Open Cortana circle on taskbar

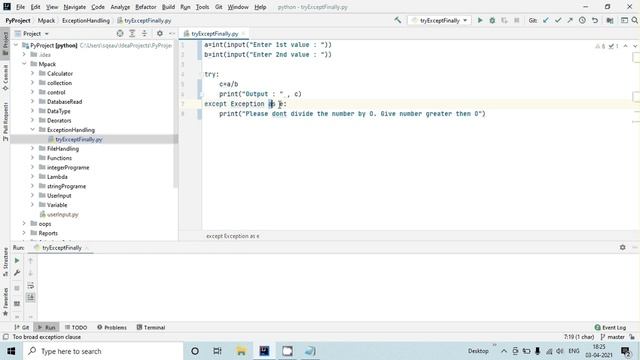coord(195,351)
